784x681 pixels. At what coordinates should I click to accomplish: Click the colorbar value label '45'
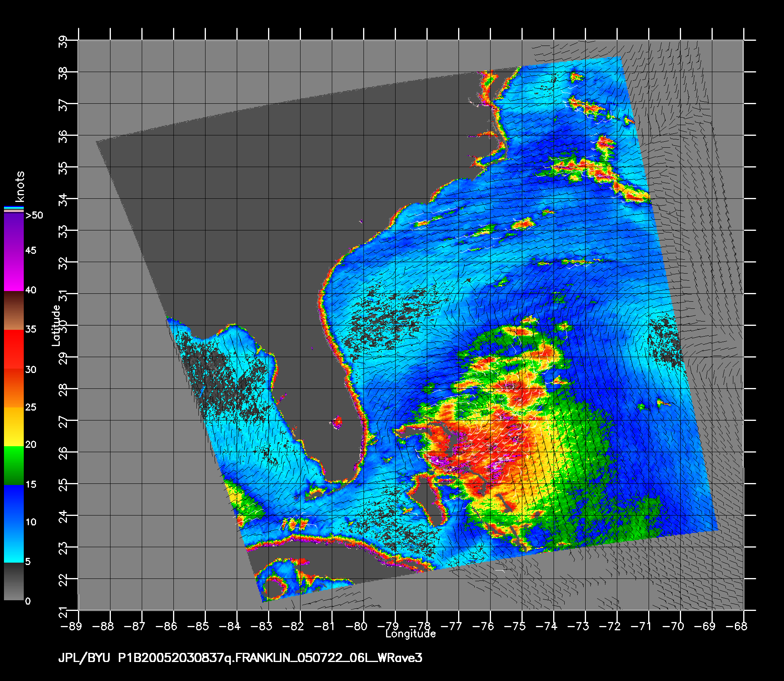(30, 250)
